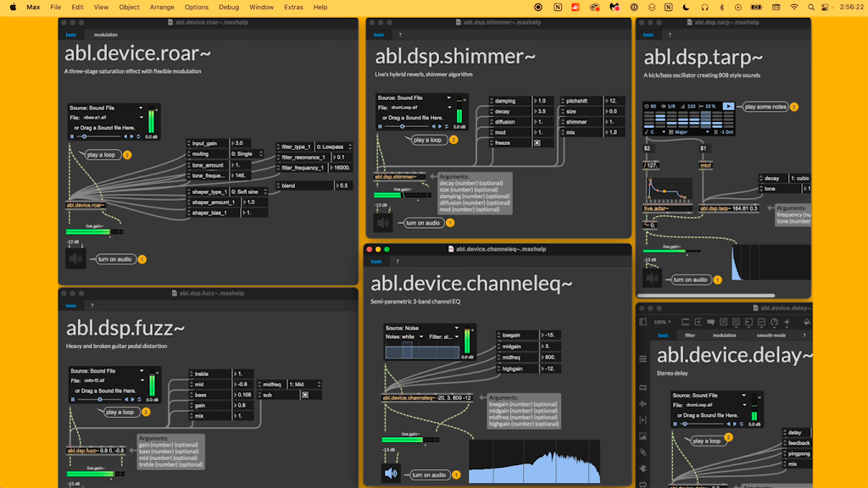
Task: Click playback position slider in shimmer player
Action: click(408, 126)
